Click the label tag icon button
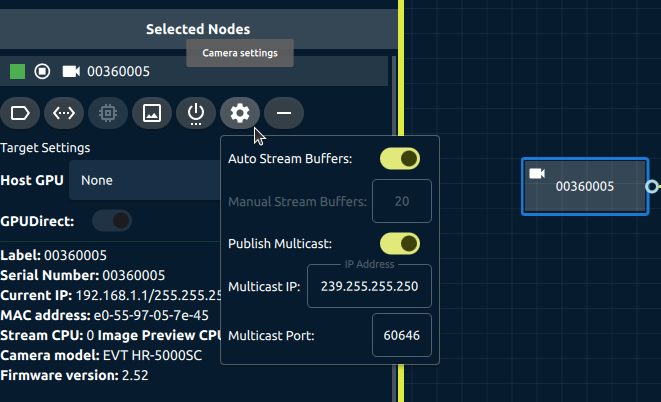Image resolution: width=661 pixels, height=402 pixels. point(20,113)
